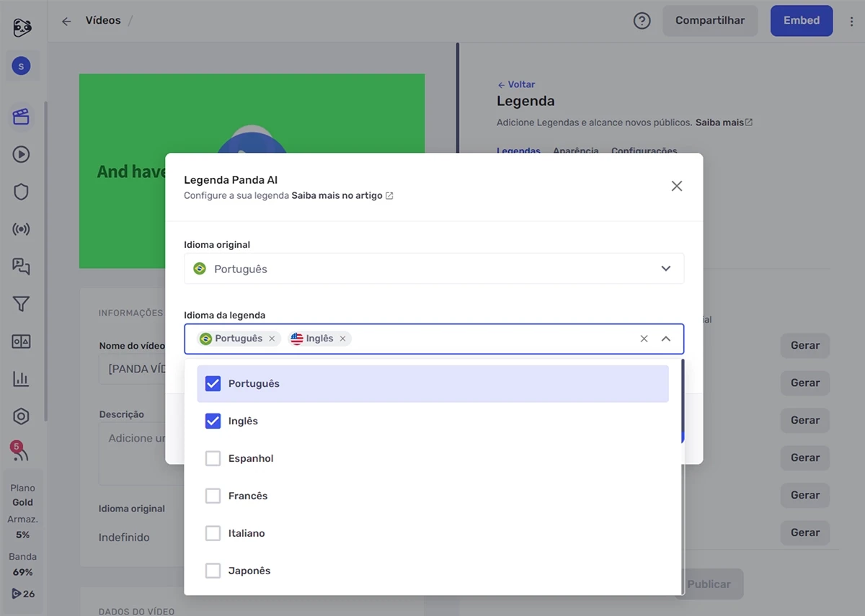The image size is (865, 616).
Task: Click the Voltar link
Action: [516, 84]
